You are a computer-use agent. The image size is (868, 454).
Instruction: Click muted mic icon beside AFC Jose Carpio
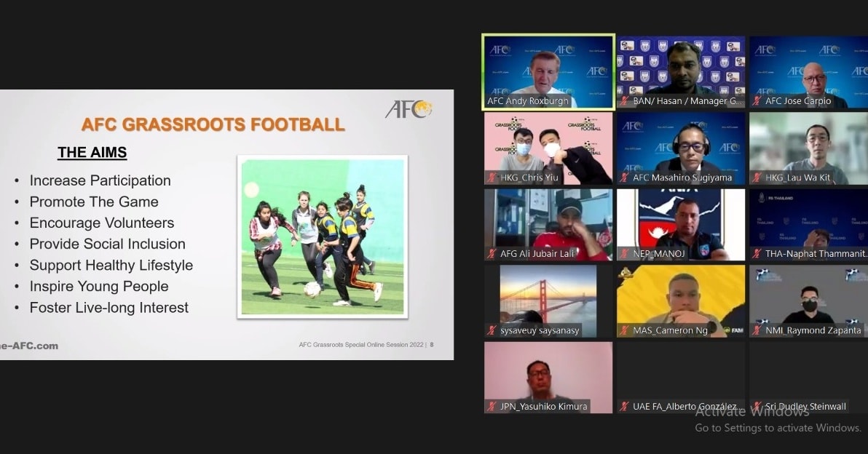757,101
